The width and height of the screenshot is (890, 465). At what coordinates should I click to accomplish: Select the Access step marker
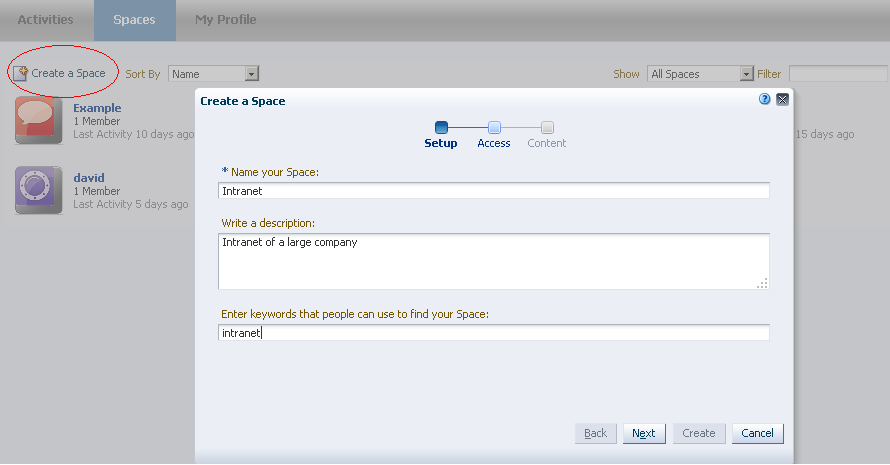[494, 128]
